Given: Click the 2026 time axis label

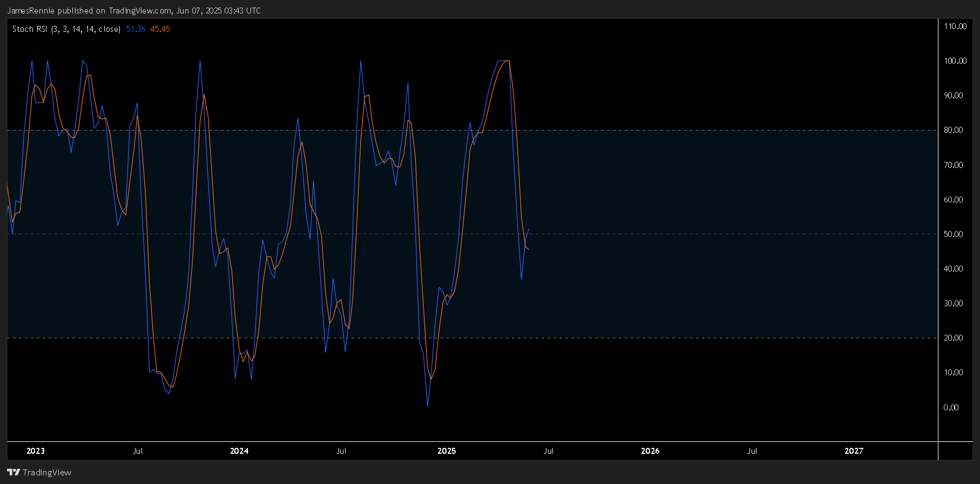Looking at the screenshot, I should [x=650, y=451].
